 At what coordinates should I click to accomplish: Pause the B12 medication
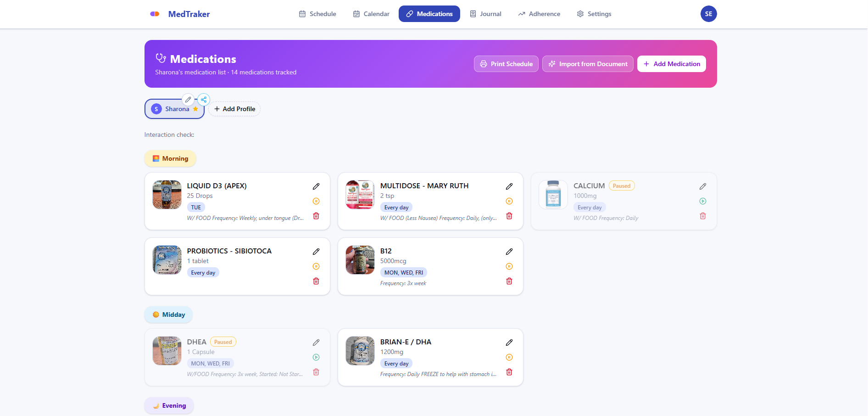pos(509,266)
